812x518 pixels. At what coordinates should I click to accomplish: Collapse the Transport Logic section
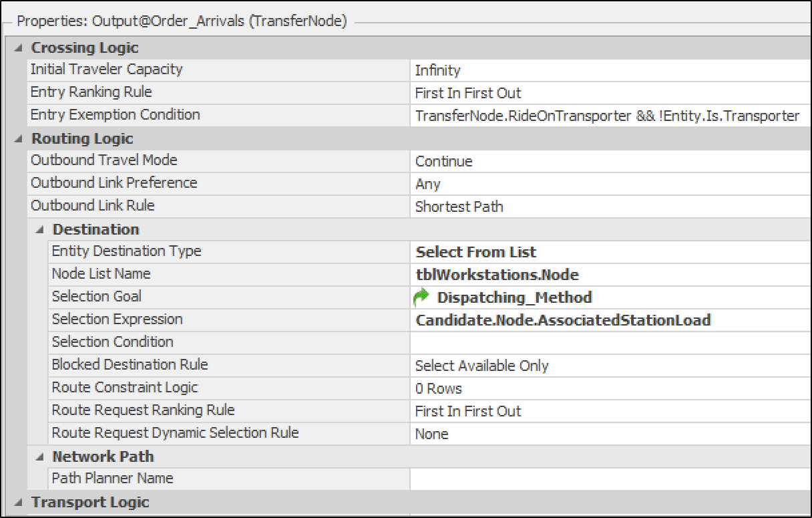coord(19,503)
